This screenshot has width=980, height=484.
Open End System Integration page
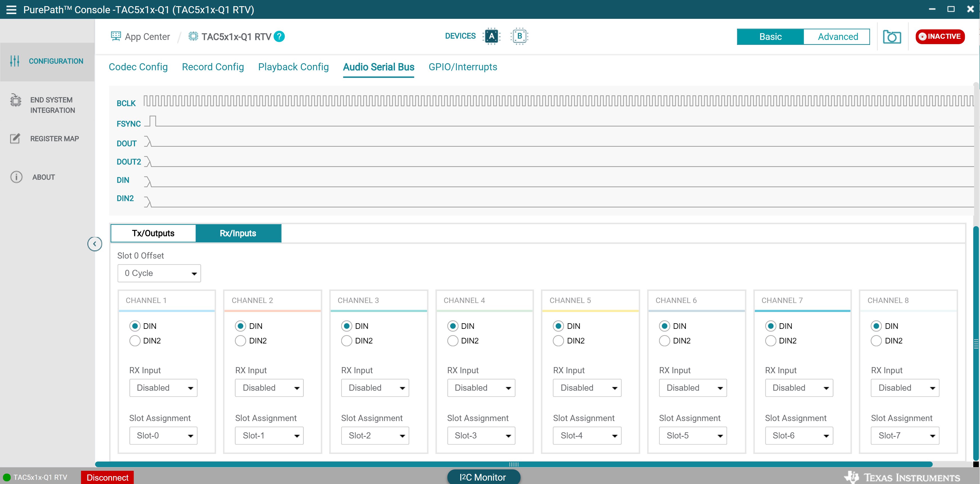click(53, 105)
